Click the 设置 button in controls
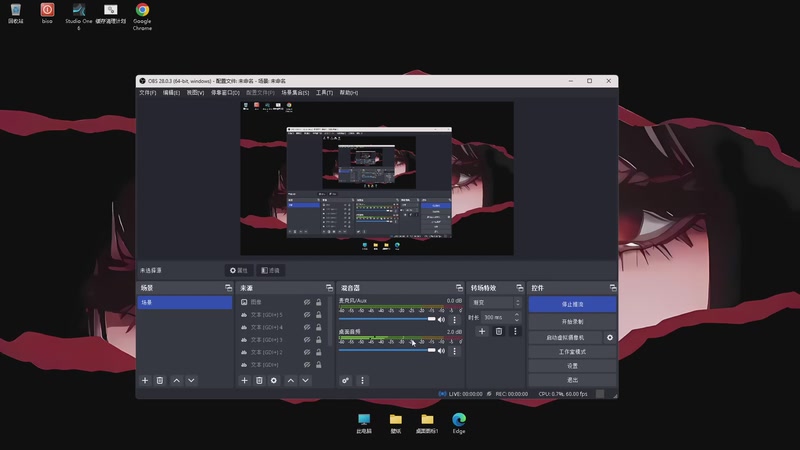Screen dimensions: 800x450 [572, 366]
